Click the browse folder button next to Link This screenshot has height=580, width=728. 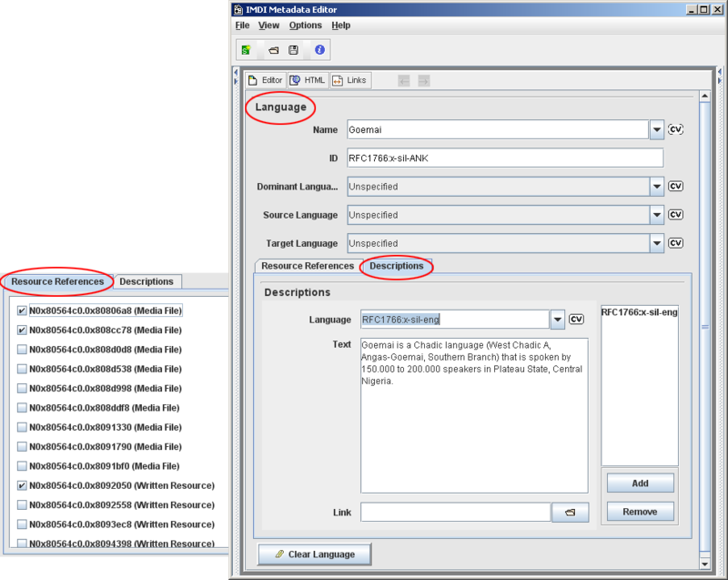tap(571, 513)
